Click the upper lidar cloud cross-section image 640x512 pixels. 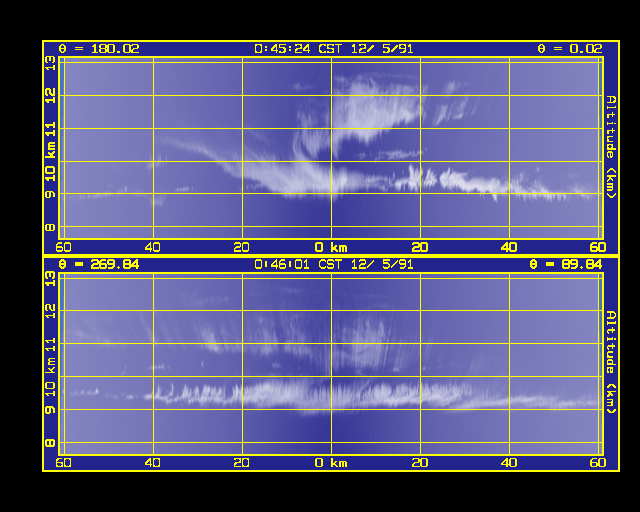(x=331, y=148)
